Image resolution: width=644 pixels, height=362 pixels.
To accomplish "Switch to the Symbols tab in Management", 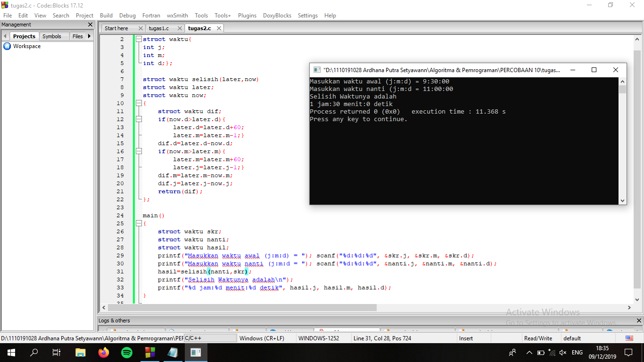I will click(x=52, y=36).
